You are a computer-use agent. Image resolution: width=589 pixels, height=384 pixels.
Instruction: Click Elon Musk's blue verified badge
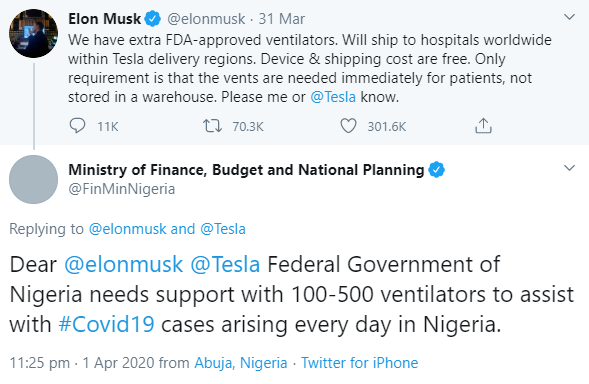(153, 19)
